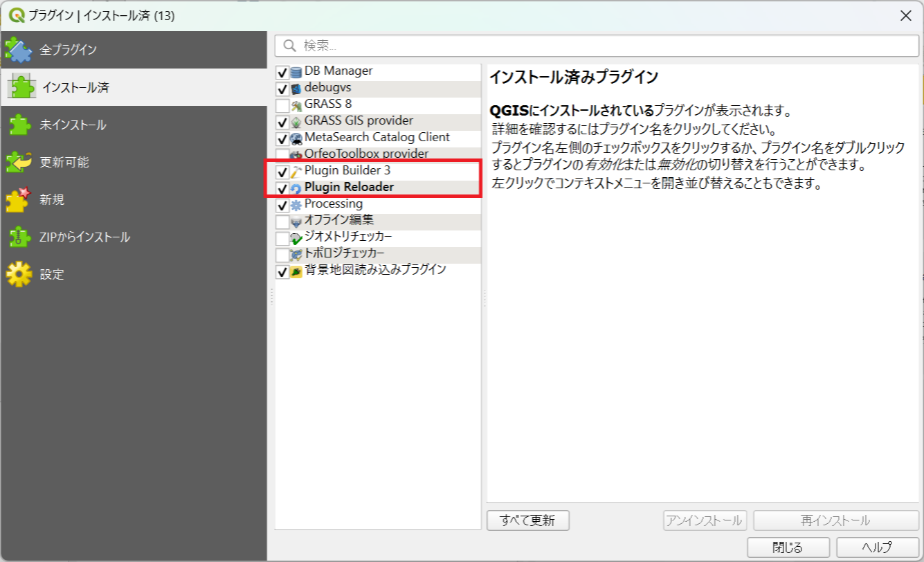
Task: Open the 設定 tab
Action: click(x=134, y=274)
